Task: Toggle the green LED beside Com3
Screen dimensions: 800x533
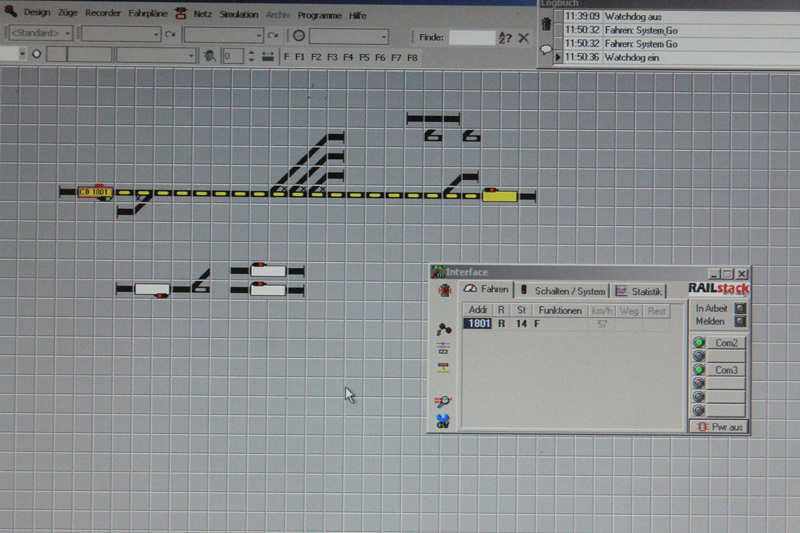Action: (x=700, y=370)
